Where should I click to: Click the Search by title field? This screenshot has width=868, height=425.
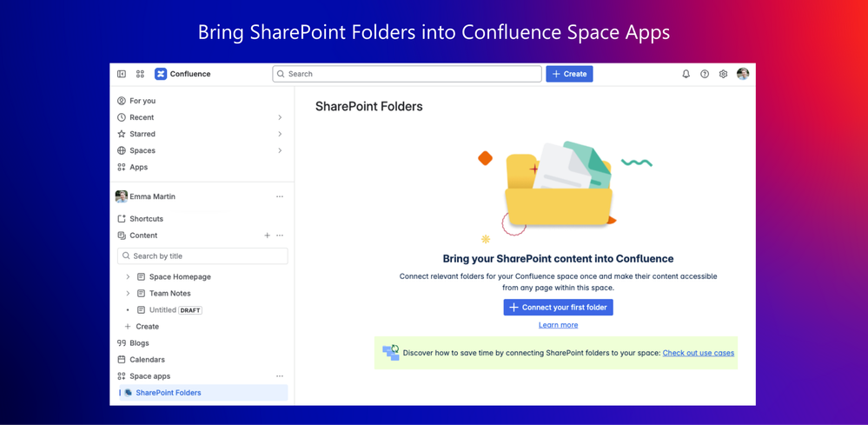[x=202, y=256]
